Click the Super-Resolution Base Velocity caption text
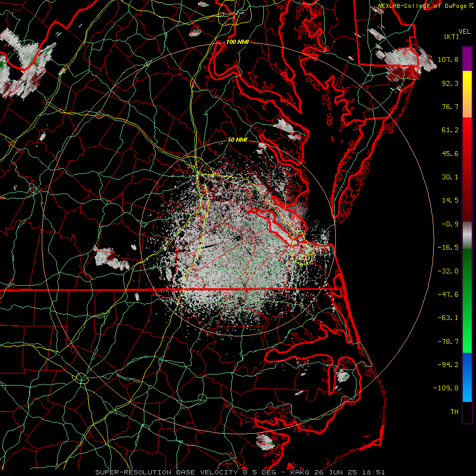The image size is (476, 476). (x=240, y=472)
